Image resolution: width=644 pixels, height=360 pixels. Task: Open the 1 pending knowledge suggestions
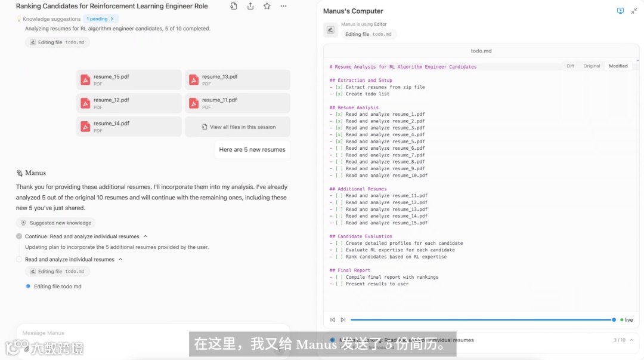pyautogui.click(x=100, y=19)
